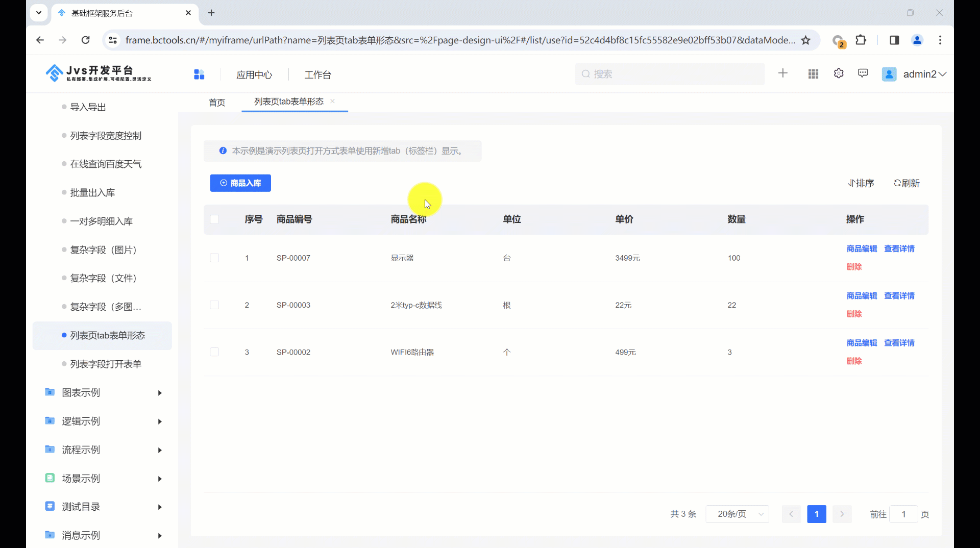980x548 pixels.
Task: Open the settings gear icon
Action: click(839, 73)
